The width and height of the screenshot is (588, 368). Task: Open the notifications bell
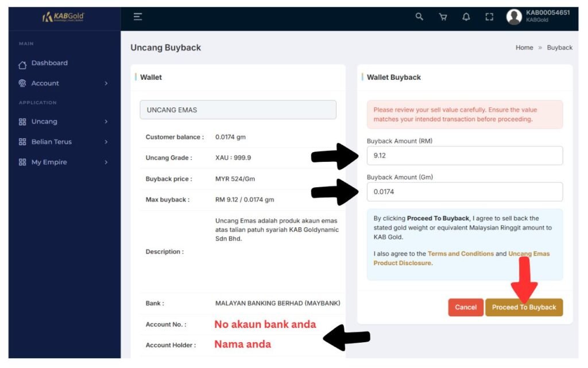tap(466, 17)
